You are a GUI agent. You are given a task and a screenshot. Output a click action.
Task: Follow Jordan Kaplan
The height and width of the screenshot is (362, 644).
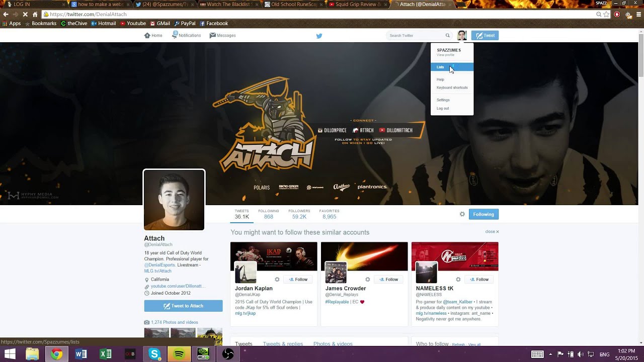[x=297, y=280]
